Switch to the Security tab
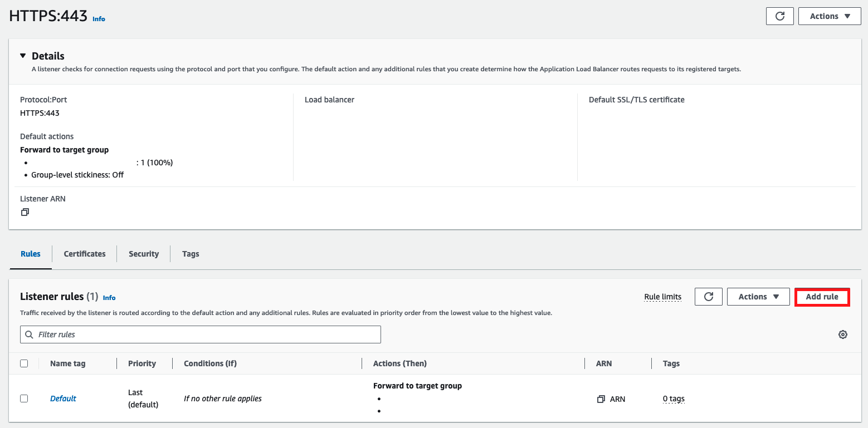This screenshot has width=868, height=428. [x=144, y=254]
